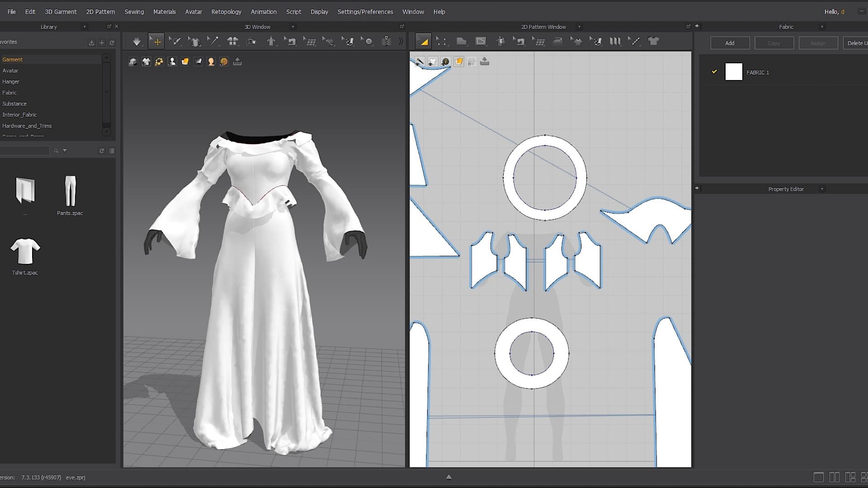Collapse the Property Editor panel arrow
The image size is (868, 488).
tap(697, 188)
